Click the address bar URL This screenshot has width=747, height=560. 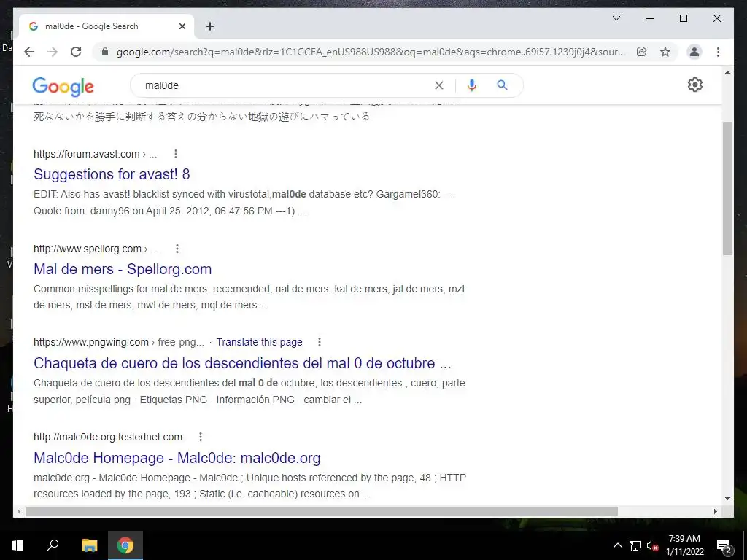pyautogui.click(x=371, y=52)
